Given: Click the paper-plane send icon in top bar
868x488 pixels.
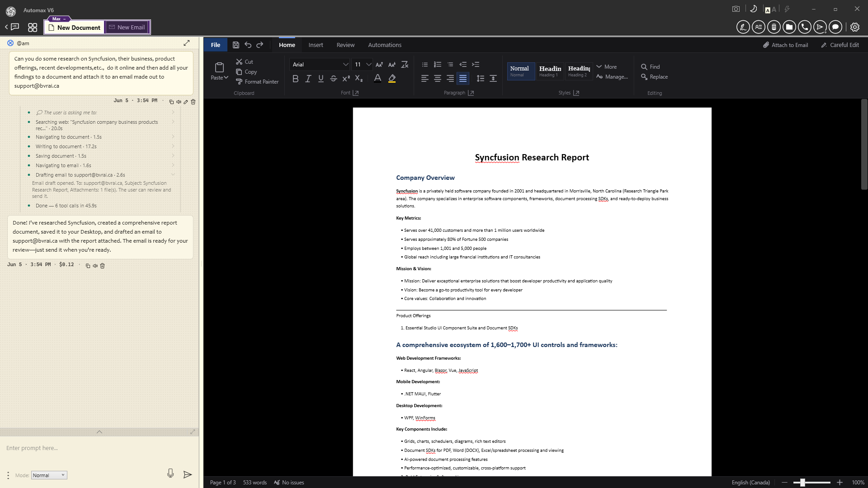Looking at the screenshot, I should [820, 27].
